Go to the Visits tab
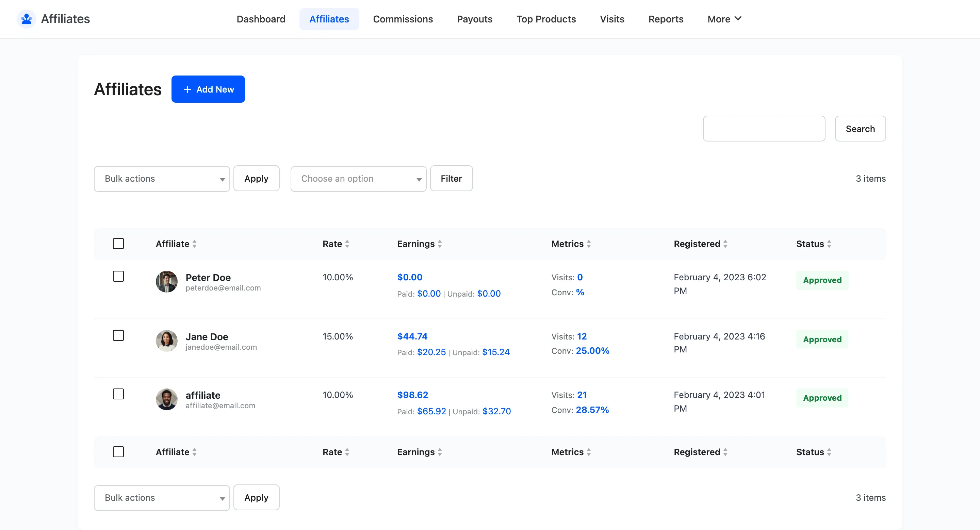This screenshot has width=980, height=530. point(612,19)
